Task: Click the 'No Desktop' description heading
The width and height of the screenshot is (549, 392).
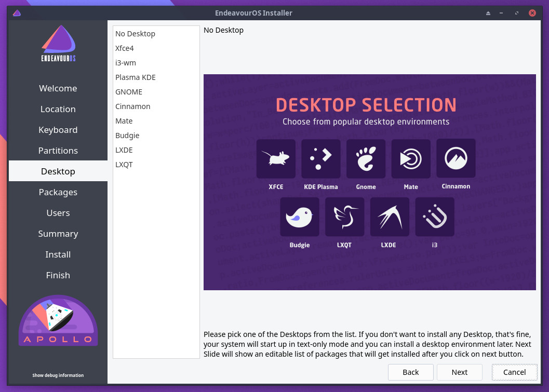Action: 223,30
